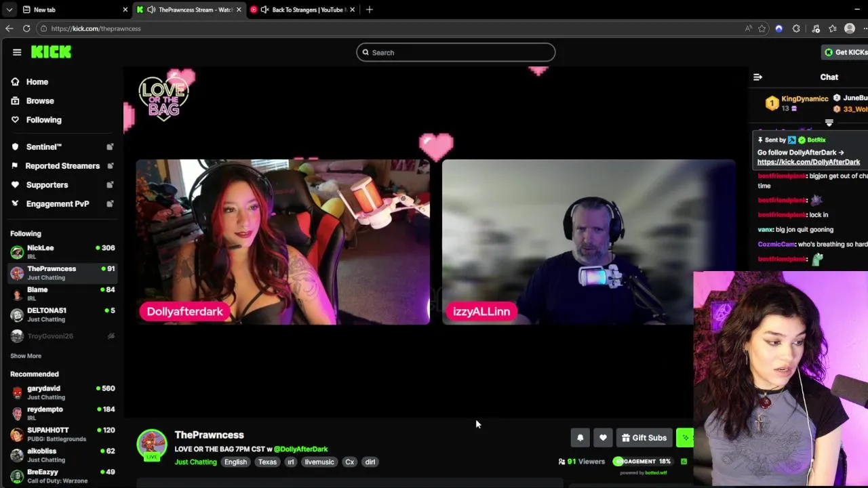Select ThePrawncess in Following list

pyautogui.click(x=62, y=273)
